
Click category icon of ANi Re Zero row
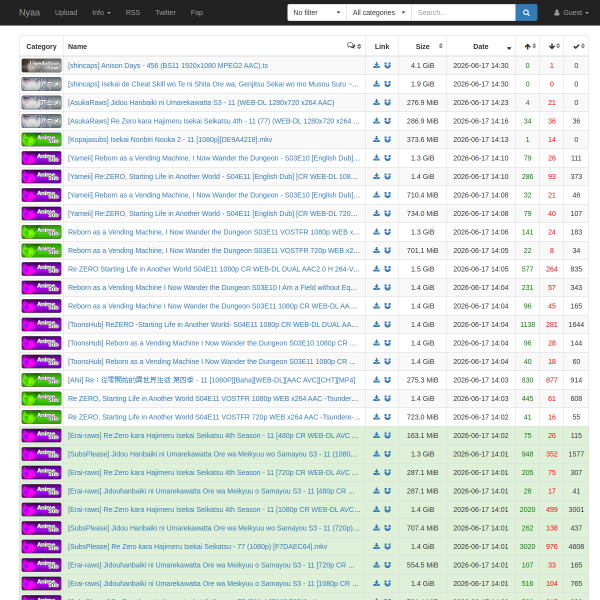click(x=41, y=380)
